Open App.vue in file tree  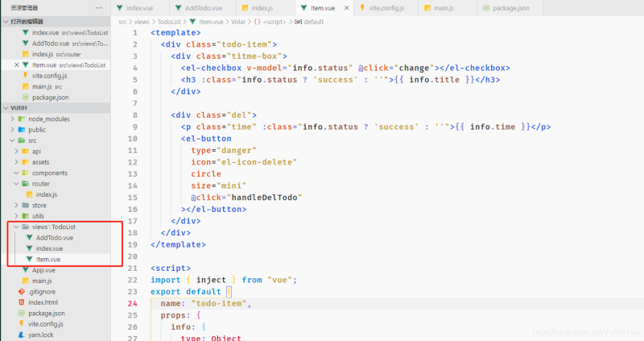coord(43,270)
